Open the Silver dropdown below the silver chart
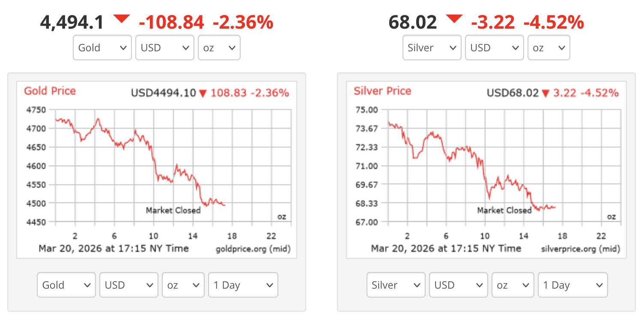 (x=396, y=285)
